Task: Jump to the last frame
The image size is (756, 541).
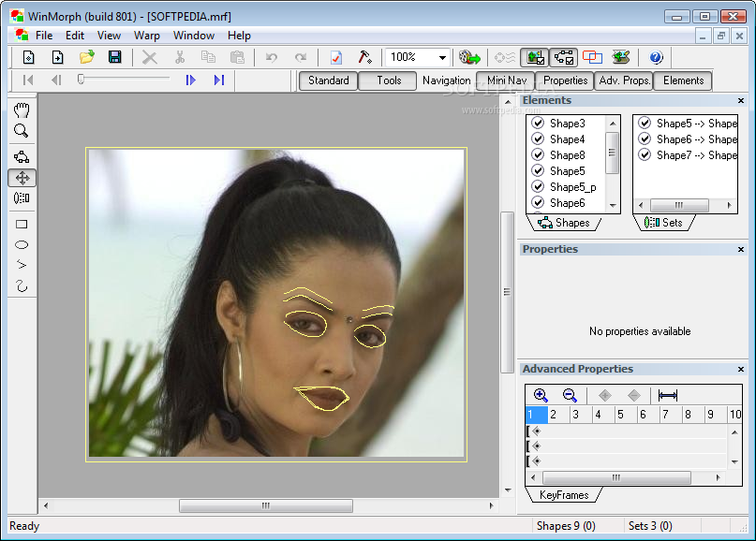Action: 219,80
